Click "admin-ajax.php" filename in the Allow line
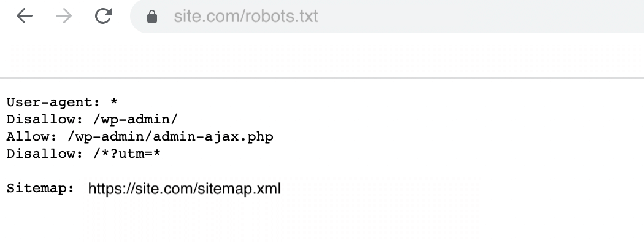 [x=213, y=136]
